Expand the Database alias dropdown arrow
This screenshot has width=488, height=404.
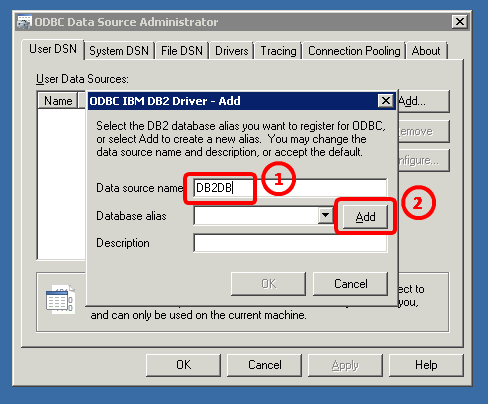(x=325, y=215)
